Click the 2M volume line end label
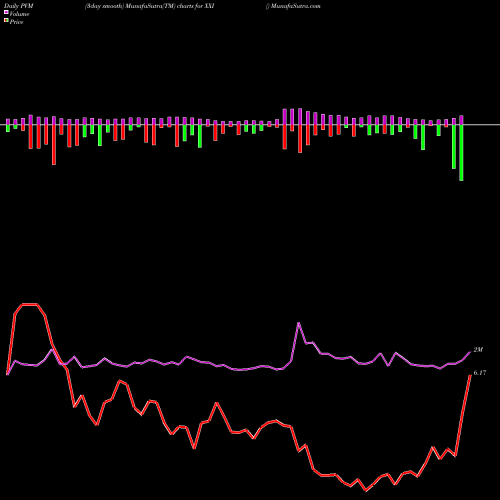The height and width of the screenshot is (500, 500). click(478, 350)
